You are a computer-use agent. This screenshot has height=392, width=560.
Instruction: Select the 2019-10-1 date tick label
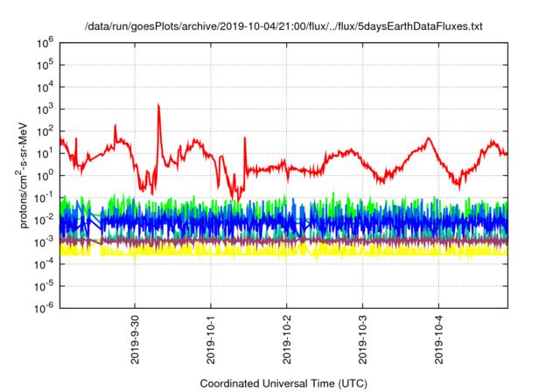pos(211,339)
